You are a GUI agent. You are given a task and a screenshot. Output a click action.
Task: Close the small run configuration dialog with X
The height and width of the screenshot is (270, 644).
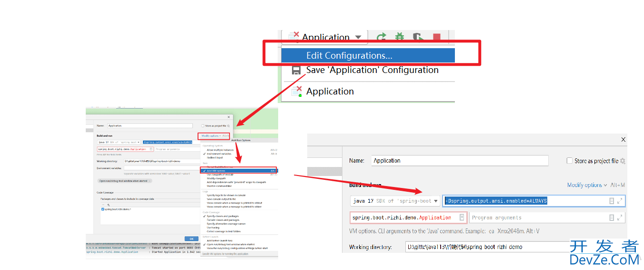click(x=229, y=116)
